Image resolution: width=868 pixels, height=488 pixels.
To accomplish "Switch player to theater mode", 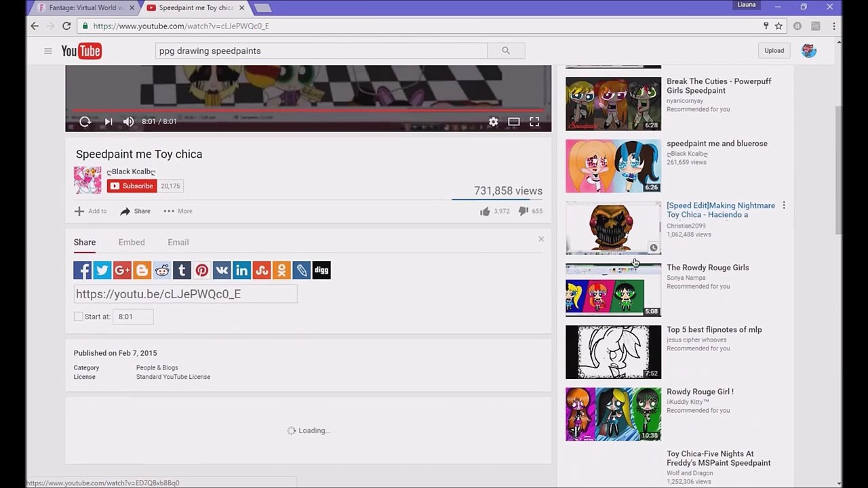I will coord(514,121).
